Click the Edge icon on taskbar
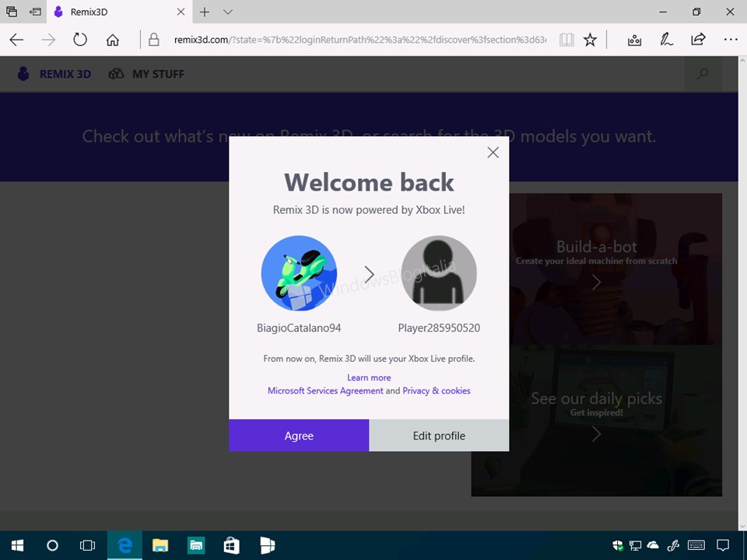The width and height of the screenshot is (747, 560). pyautogui.click(x=124, y=545)
